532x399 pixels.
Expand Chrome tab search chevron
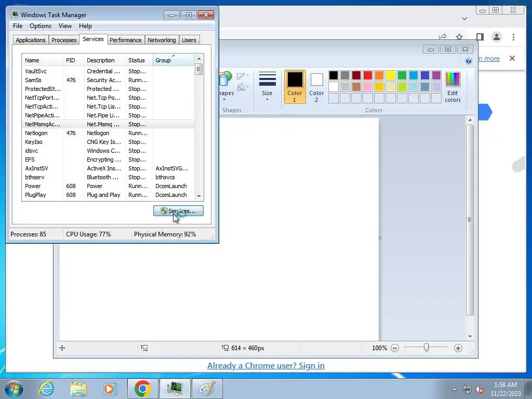click(x=464, y=18)
